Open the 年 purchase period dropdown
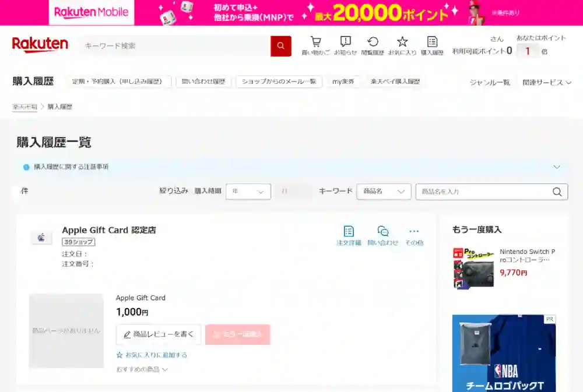This screenshot has height=392, width=583. click(x=248, y=192)
